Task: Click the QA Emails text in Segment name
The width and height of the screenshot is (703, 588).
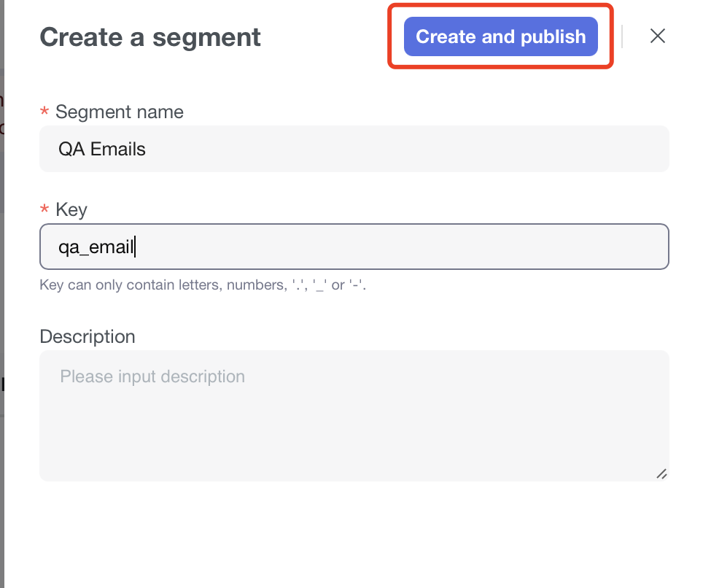Action: click(102, 150)
